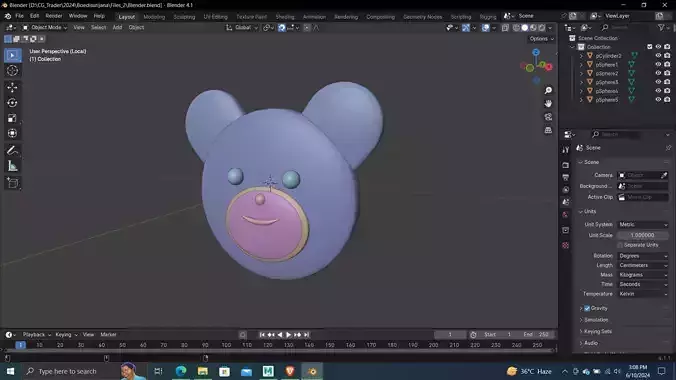Image resolution: width=676 pixels, height=380 pixels.
Task: Open the Global transform orientation dropdown
Action: [242, 28]
